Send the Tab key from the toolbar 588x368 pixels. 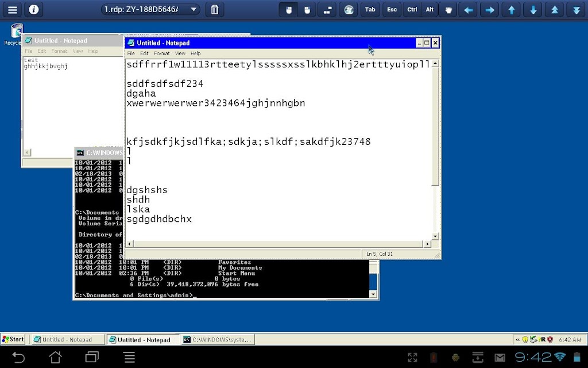(x=370, y=10)
